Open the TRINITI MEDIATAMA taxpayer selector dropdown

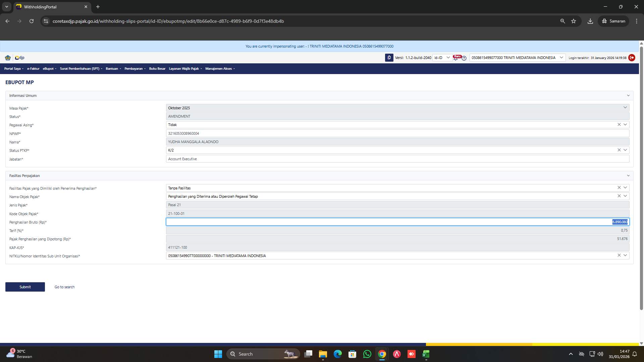(x=561, y=58)
